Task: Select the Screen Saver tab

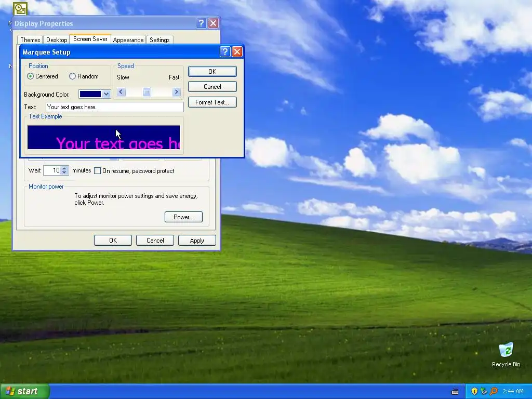Action: pyautogui.click(x=90, y=38)
